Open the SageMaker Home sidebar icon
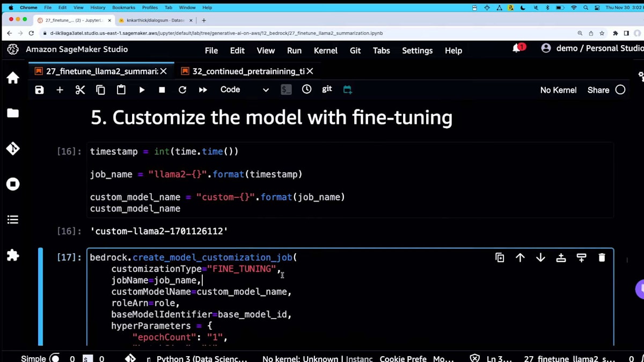This screenshot has height=362, width=644. 13,78
